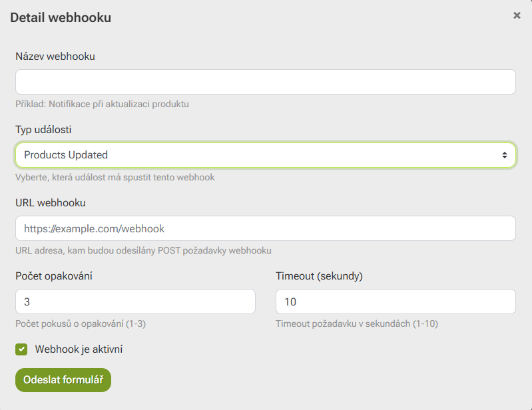Screen dimensions: 532x410
Task: Click the "Detail webhooku" dialog title
Action: point(61,18)
